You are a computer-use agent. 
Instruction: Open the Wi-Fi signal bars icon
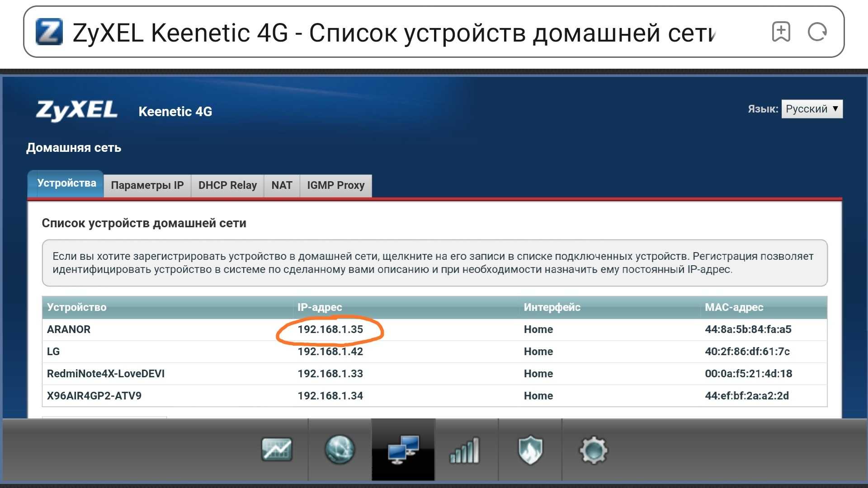(x=465, y=450)
